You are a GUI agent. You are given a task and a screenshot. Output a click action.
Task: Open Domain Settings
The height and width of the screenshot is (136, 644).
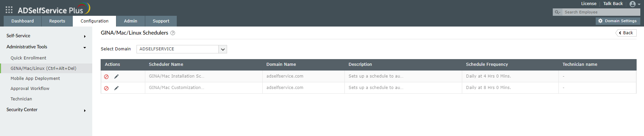click(x=618, y=21)
